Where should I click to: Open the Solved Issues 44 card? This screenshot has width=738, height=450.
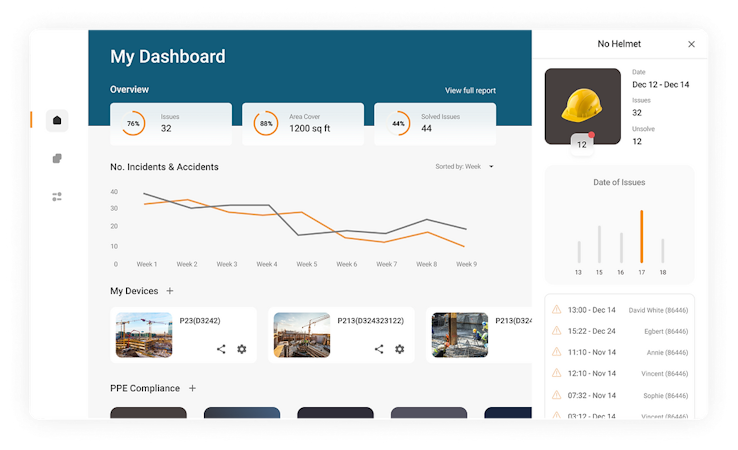click(x=435, y=123)
